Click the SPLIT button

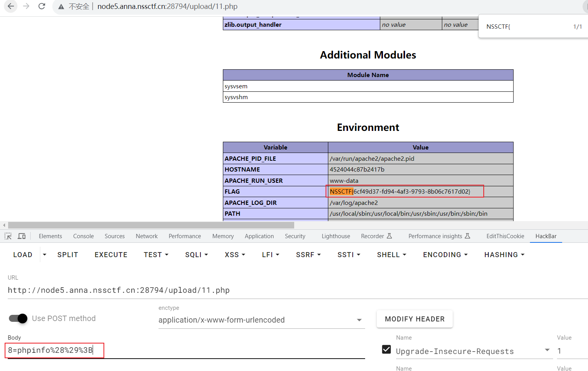(x=68, y=255)
